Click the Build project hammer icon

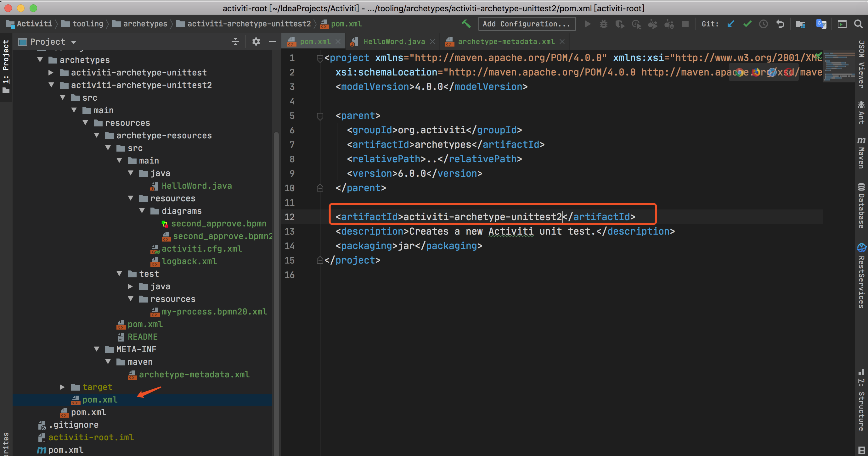tap(466, 24)
